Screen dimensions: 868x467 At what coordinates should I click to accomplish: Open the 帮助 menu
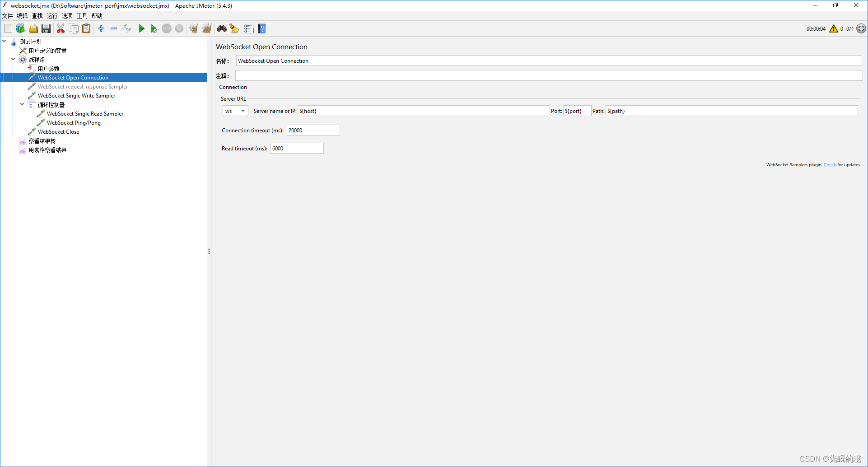click(97, 16)
